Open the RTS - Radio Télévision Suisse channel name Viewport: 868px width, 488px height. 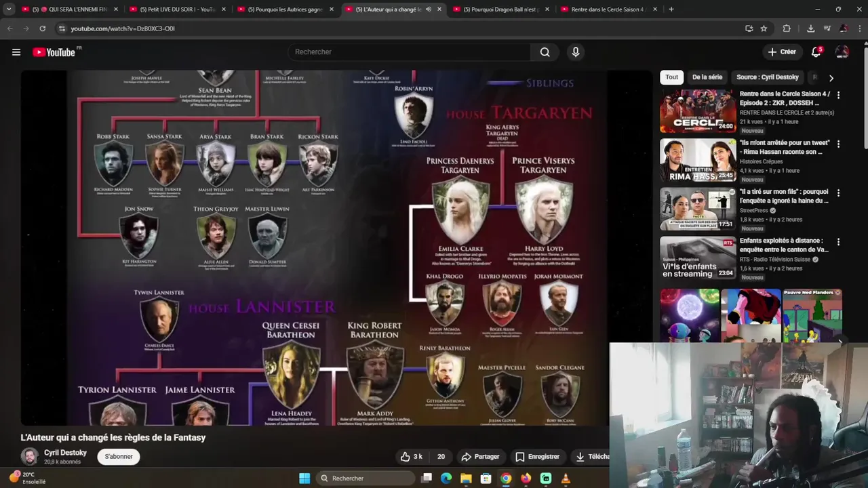click(x=775, y=260)
